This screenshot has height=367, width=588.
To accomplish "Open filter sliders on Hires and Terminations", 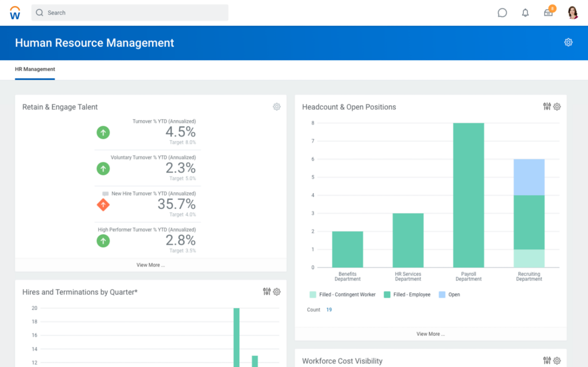I will [267, 291].
